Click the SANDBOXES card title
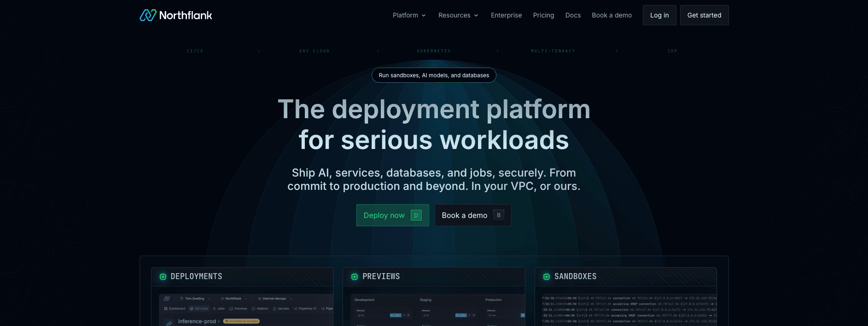 [x=576, y=276]
